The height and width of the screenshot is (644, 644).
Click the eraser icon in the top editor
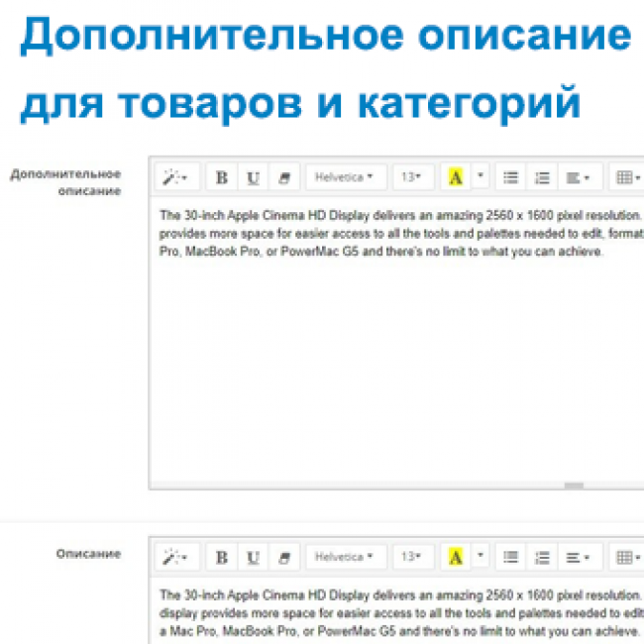[284, 177]
